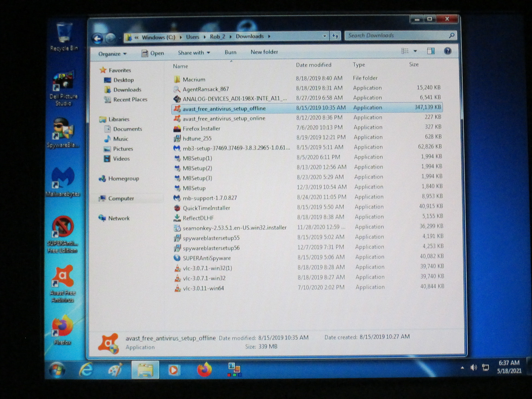Expand breadcrumb arrow after Rob_2
The width and height of the screenshot is (532, 399).
pos(230,36)
